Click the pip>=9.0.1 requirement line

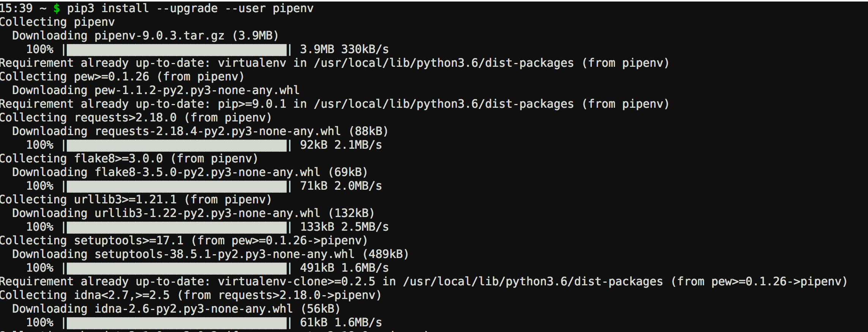pyautogui.click(x=335, y=104)
